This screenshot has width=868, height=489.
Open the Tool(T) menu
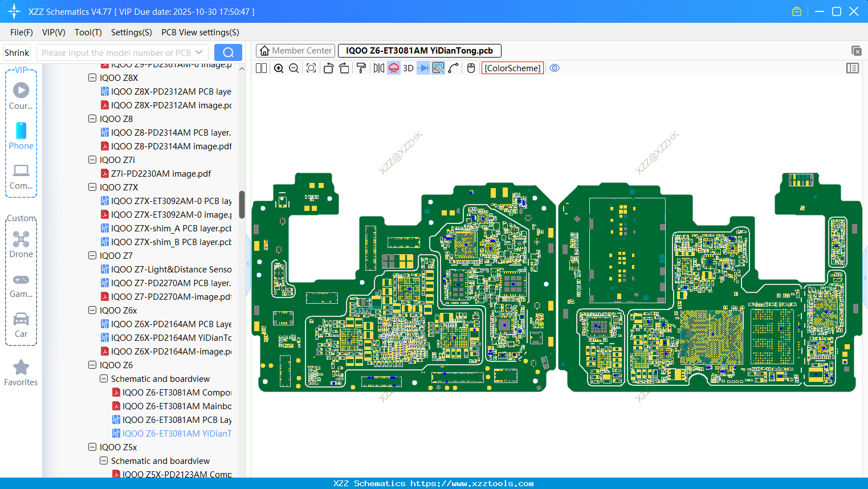click(88, 32)
